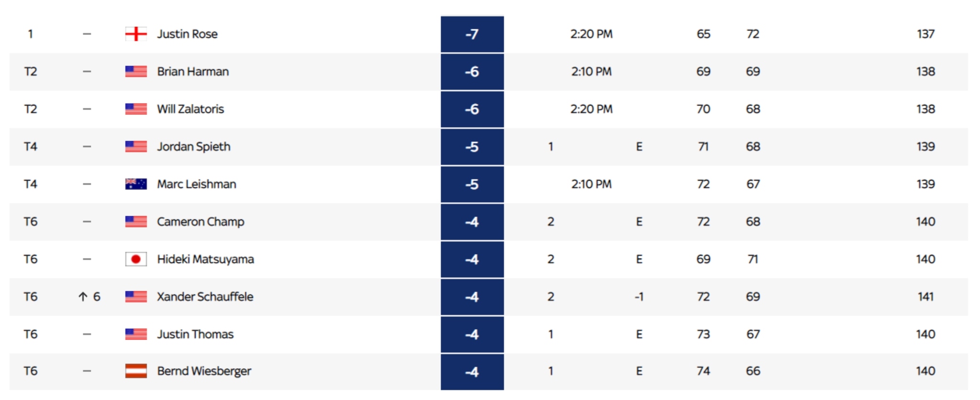Click Jordan Spieth's -5 total score cell
The width and height of the screenshot is (980, 400).
(x=472, y=146)
